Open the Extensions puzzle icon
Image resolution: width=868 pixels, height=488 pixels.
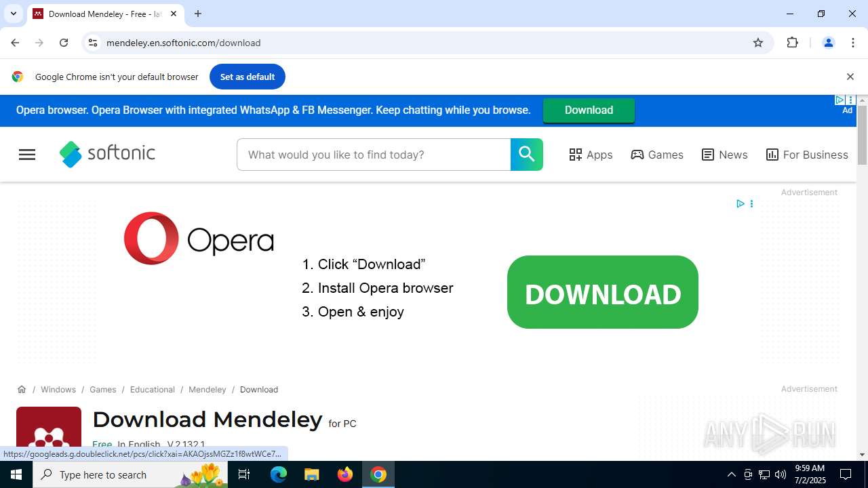pyautogui.click(x=792, y=43)
